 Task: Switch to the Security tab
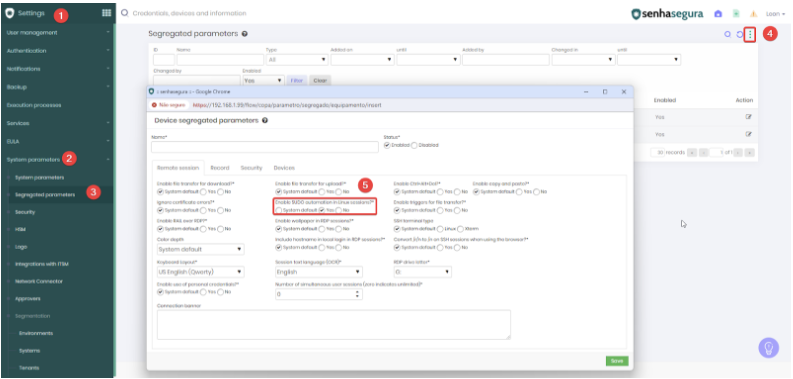pos(251,167)
